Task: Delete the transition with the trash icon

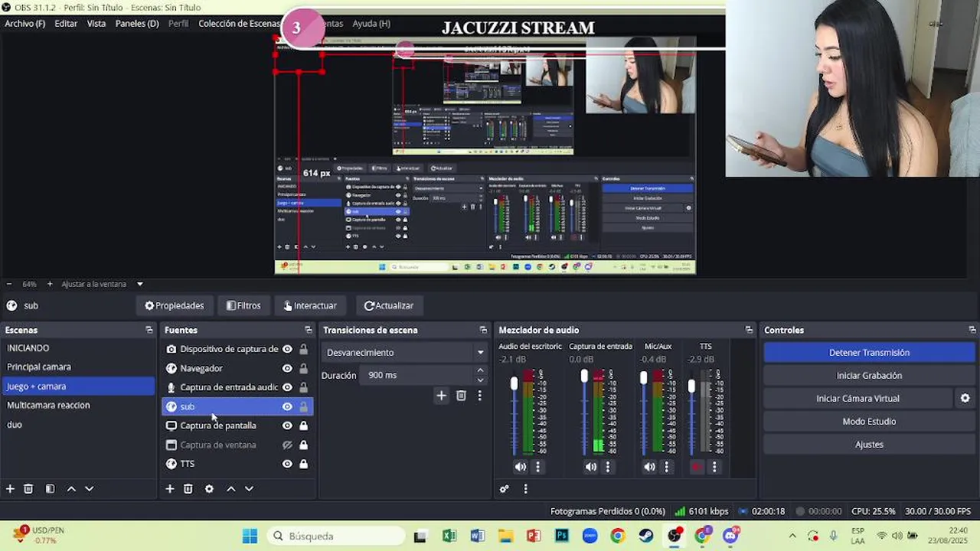Action: point(461,396)
